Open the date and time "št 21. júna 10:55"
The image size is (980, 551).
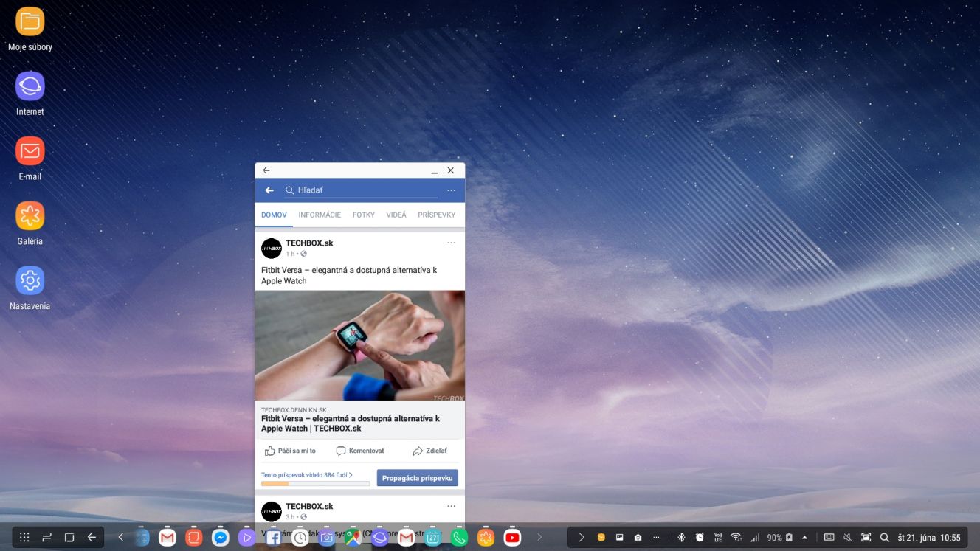[x=929, y=538]
